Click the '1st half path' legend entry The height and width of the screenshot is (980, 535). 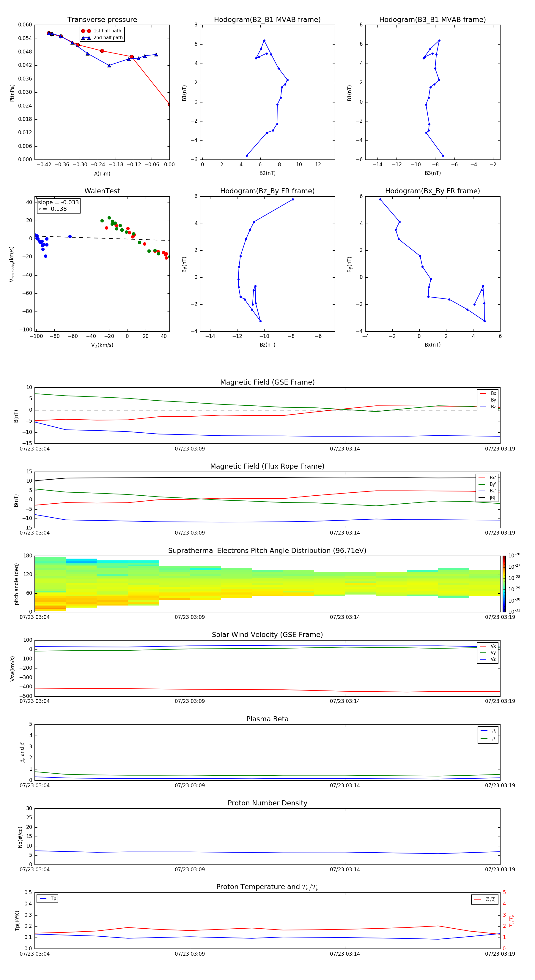(102, 31)
